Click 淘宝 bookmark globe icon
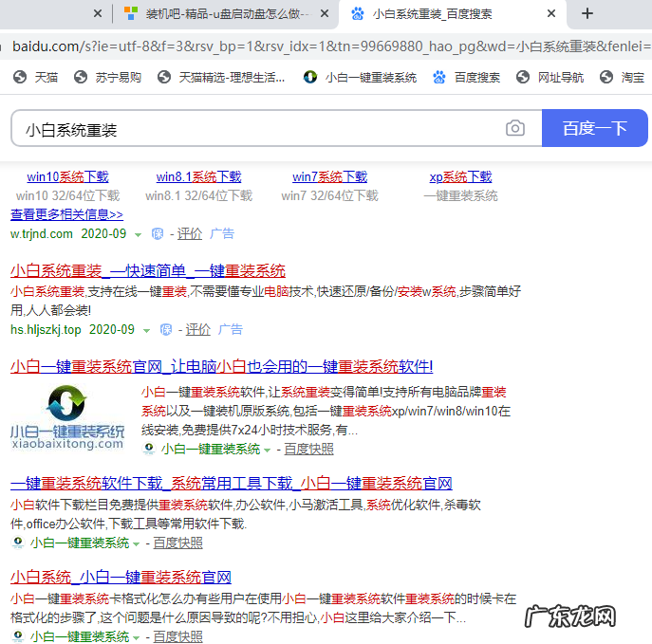The width and height of the screenshot is (652, 644). tap(606, 77)
